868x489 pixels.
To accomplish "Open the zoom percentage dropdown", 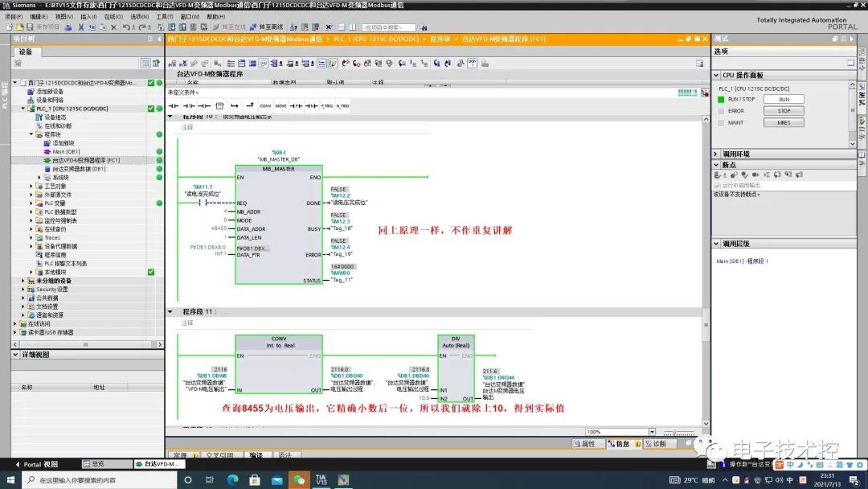I will click(x=652, y=432).
